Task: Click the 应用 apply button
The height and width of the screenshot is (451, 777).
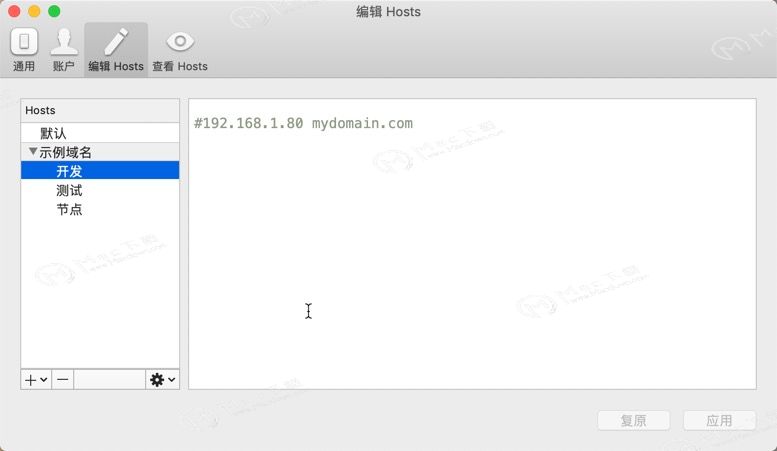Action: 720,420
